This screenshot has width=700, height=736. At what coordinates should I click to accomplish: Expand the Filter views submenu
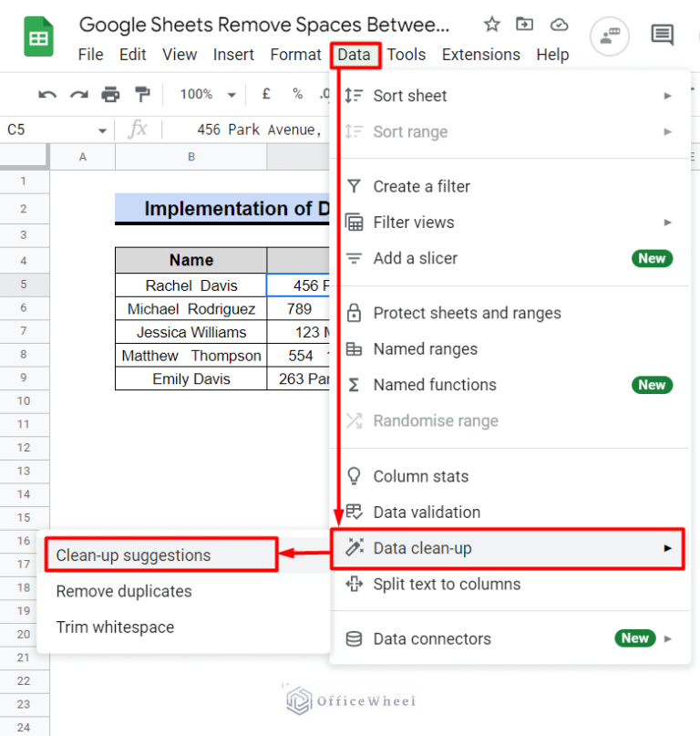[667, 223]
